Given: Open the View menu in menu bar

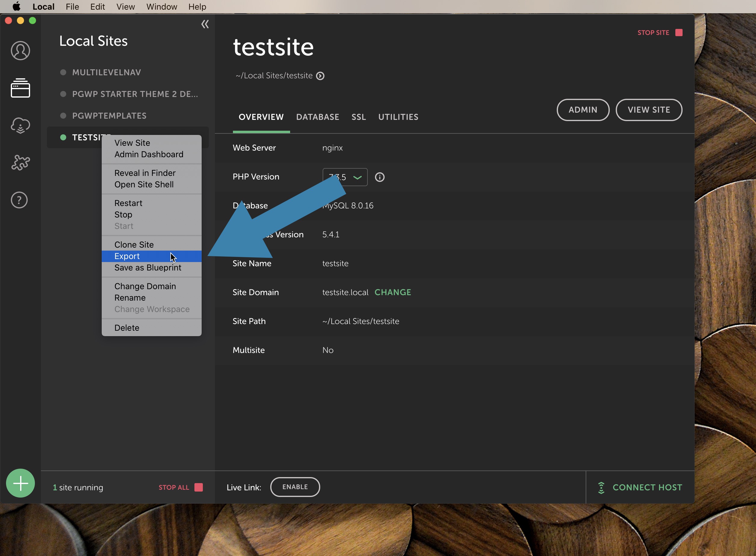Looking at the screenshot, I should click(x=125, y=7).
